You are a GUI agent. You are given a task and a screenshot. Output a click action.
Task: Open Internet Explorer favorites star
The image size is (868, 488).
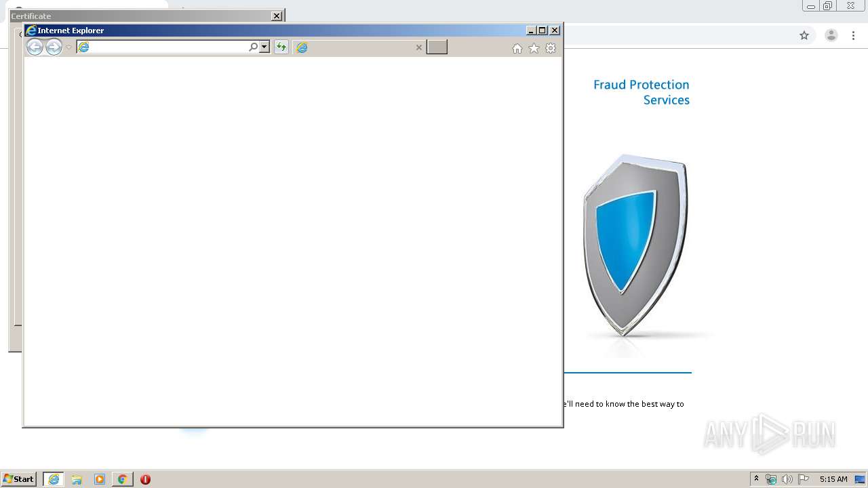(534, 48)
